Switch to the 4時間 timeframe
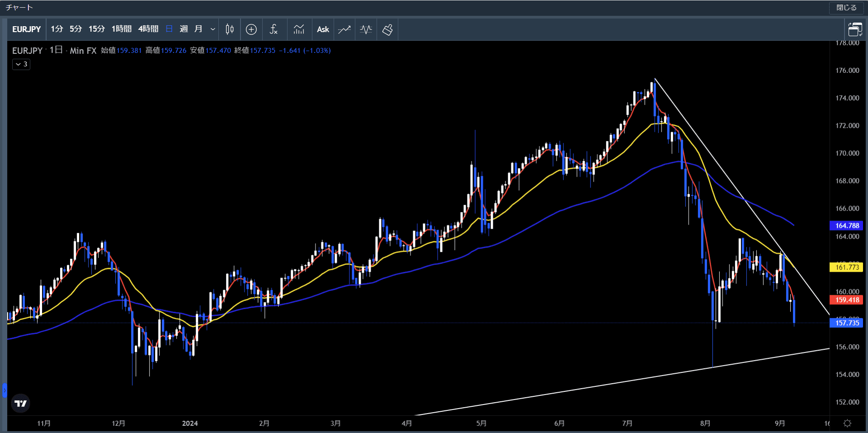Image resolution: width=868 pixels, height=433 pixels. [148, 29]
